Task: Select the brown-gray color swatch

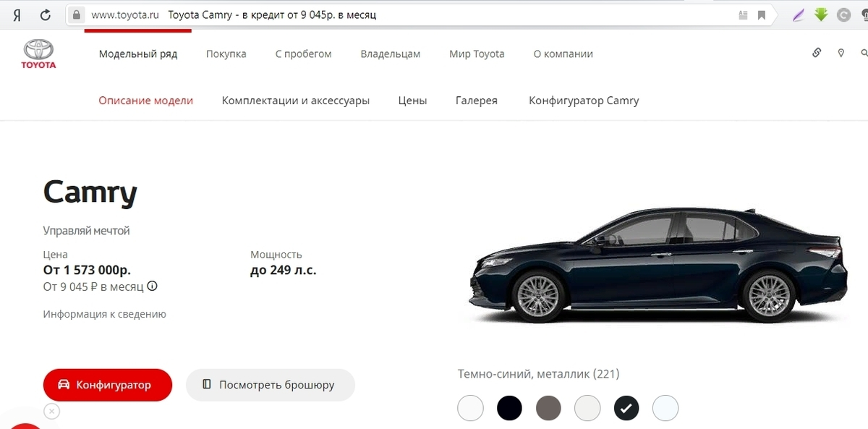Action: [x=548, y=408]
